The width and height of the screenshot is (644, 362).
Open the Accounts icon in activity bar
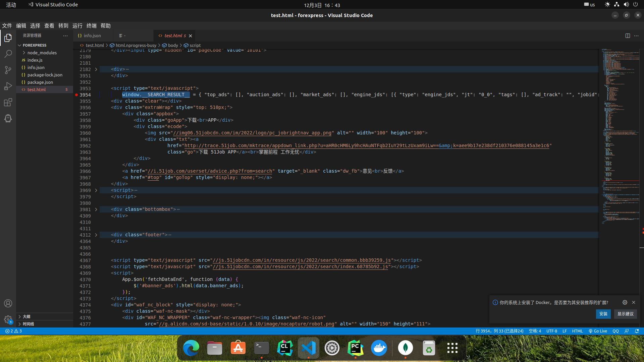pos(8,303)
